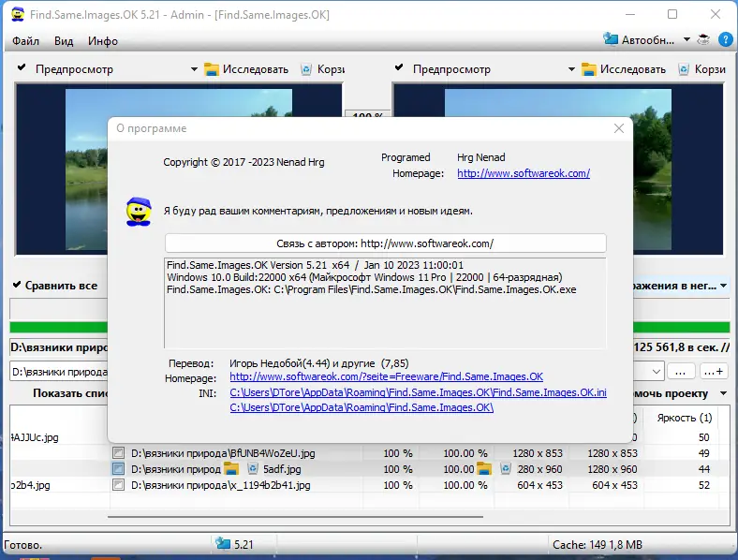
Task: Check the box for 5adf.jpg row
Action: [118, 469]
